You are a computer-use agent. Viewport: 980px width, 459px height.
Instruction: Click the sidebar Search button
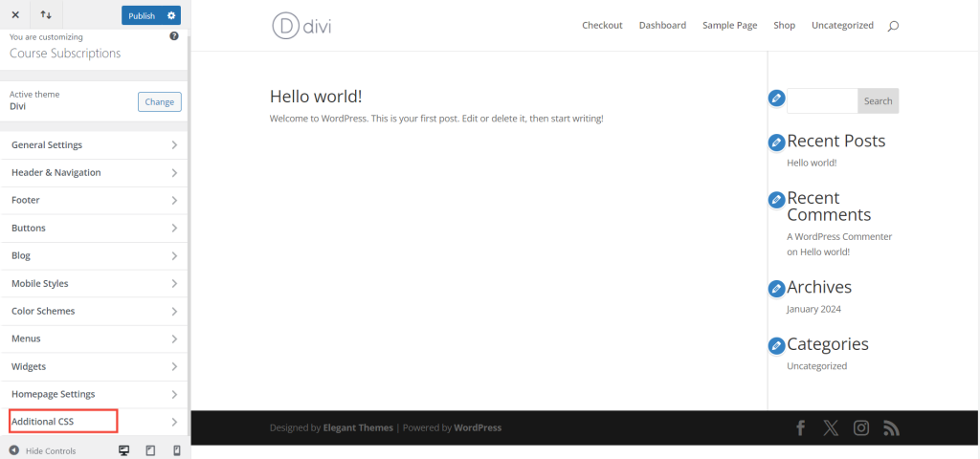(x=879, y=100)
